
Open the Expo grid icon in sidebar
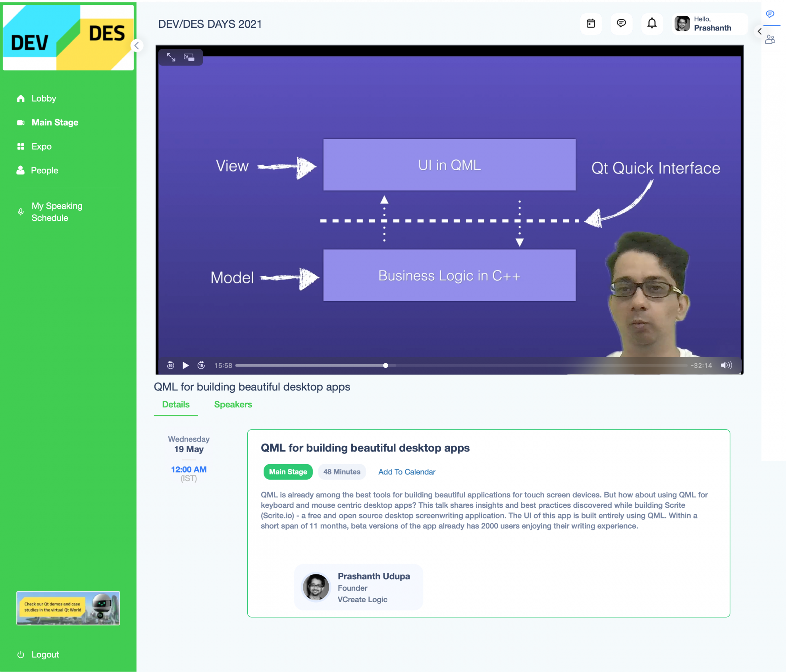21,146
